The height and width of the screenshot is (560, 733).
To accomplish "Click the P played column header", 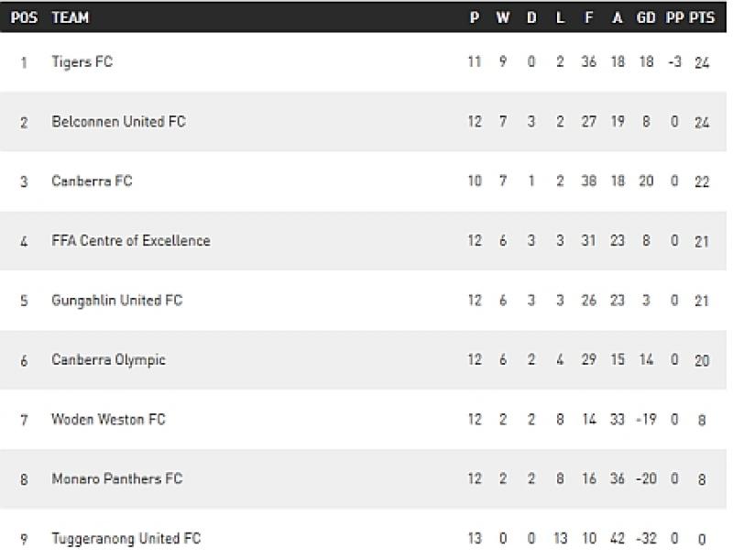I will 474,17.
